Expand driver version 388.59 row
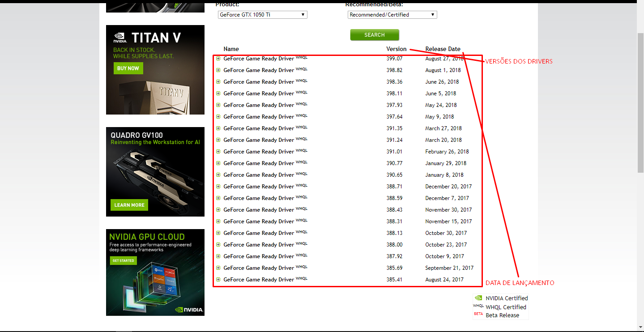The width and height of the screenshot is (644, 332). tap(218, 198)
